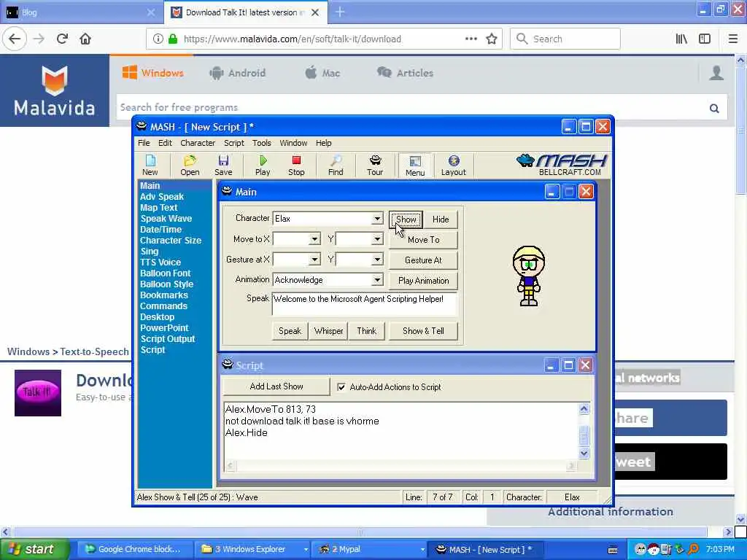Start the script with the Play icon
747x560 pixels.
(263, 166)
